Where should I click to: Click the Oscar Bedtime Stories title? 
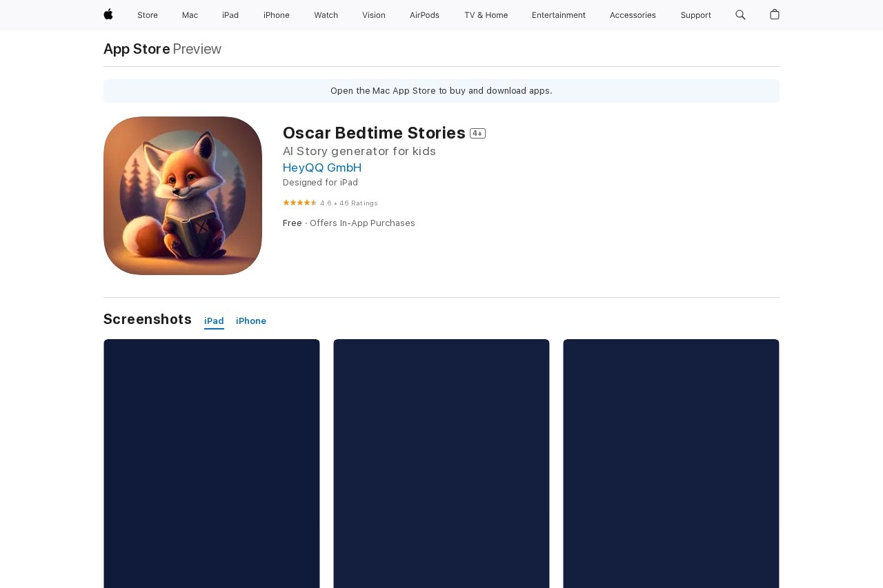[374, 133]
